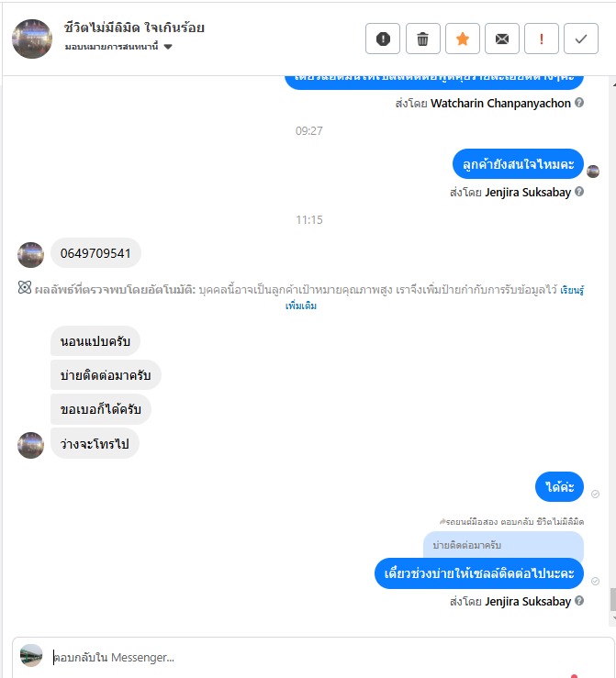Click the contact's profile picture in header
616x678 pixels.
pos(32,39)
